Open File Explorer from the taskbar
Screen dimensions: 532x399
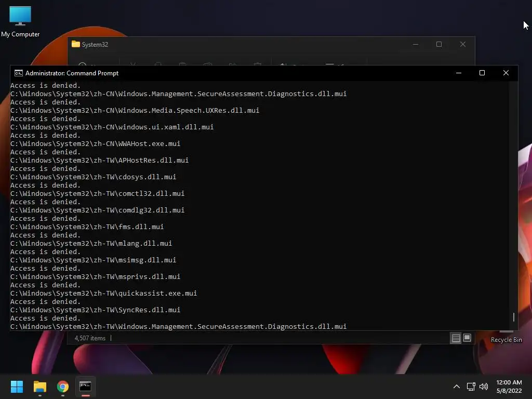39,387
